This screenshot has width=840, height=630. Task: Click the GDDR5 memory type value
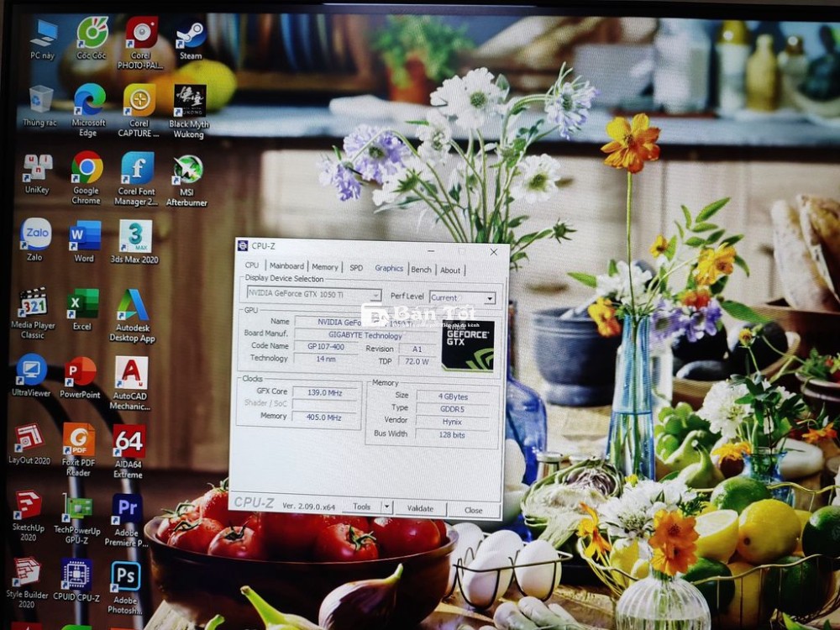click(x=453, y=409)
